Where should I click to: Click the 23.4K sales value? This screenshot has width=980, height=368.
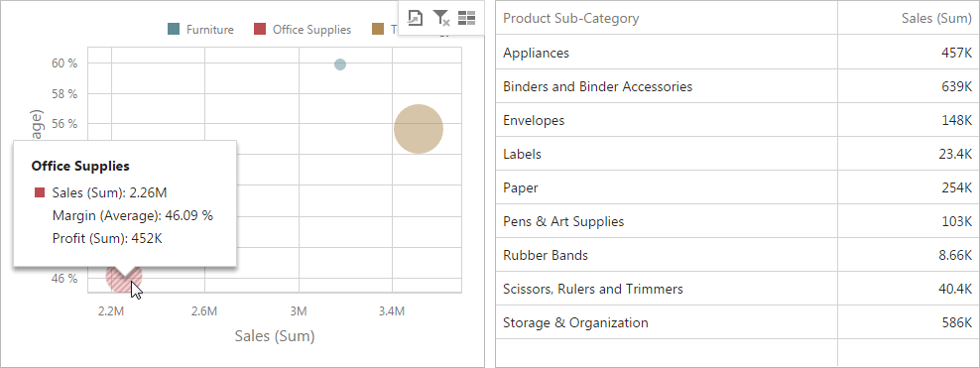955,154
